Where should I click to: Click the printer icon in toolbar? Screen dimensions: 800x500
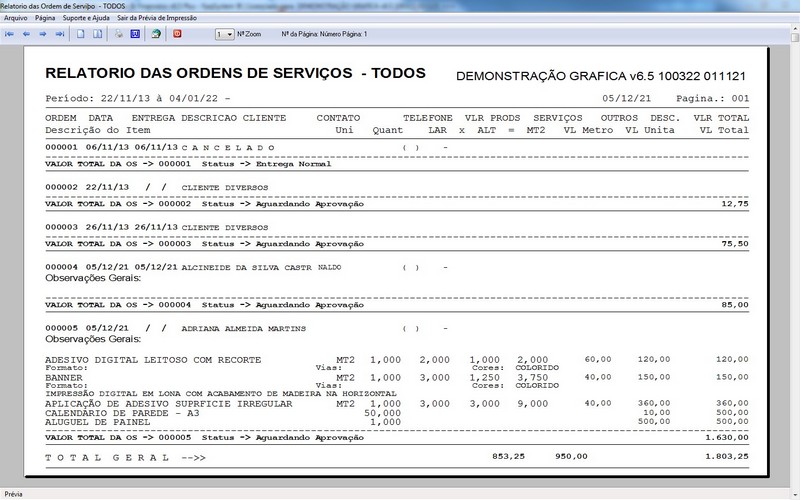(118, 34)
